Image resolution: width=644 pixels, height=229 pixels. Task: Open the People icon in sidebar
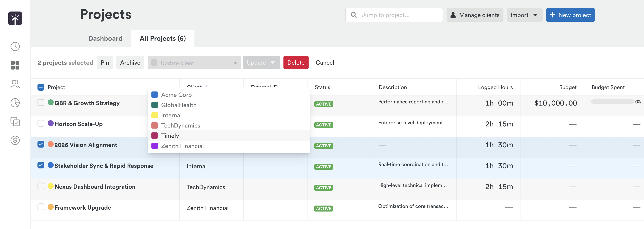coord(15,84)
